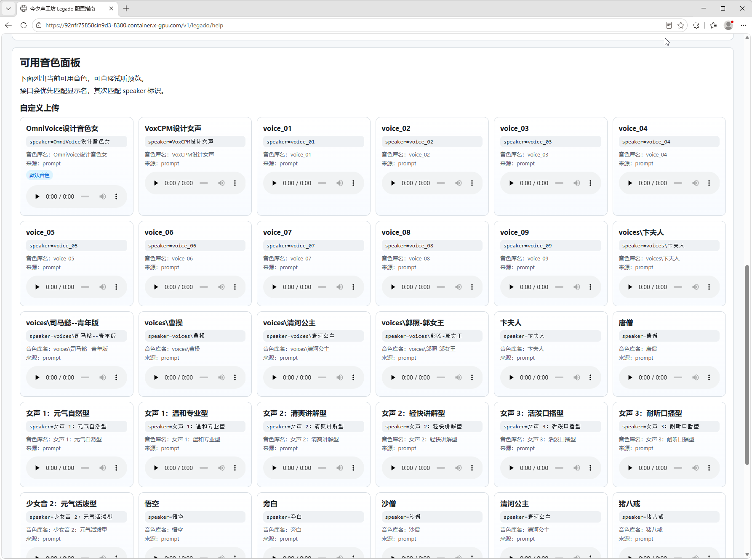Play the 唐僧 voice preview
This screenshot has height=560, width=752.
(630, 377)
